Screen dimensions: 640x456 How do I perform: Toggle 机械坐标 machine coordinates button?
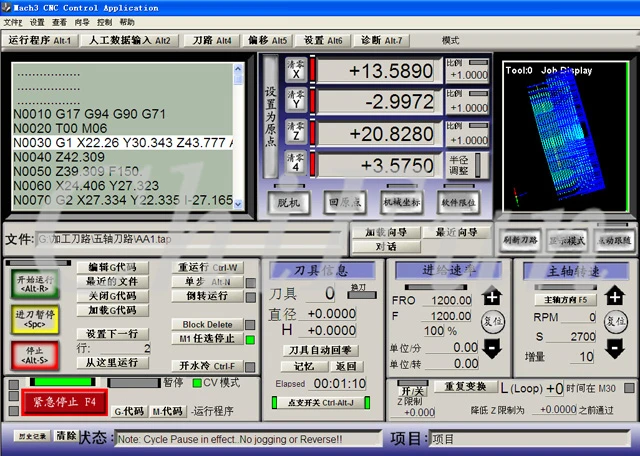point(402,202)
